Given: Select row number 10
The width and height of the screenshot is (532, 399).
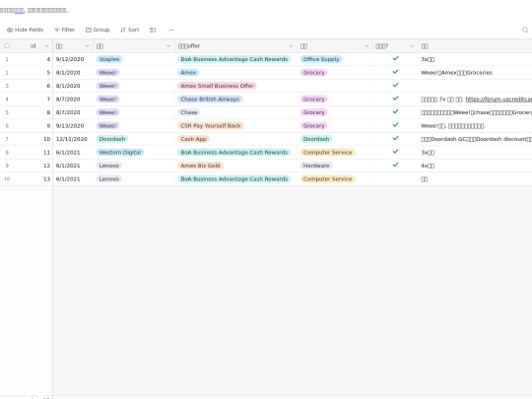Looking at the screenshot, I should (x=7, y=178).
